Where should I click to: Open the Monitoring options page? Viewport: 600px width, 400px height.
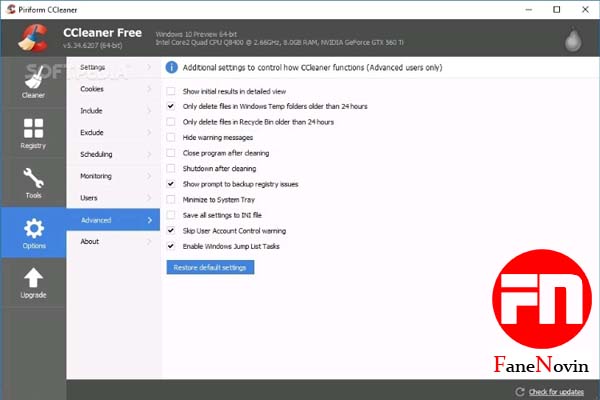pos(113,176)
